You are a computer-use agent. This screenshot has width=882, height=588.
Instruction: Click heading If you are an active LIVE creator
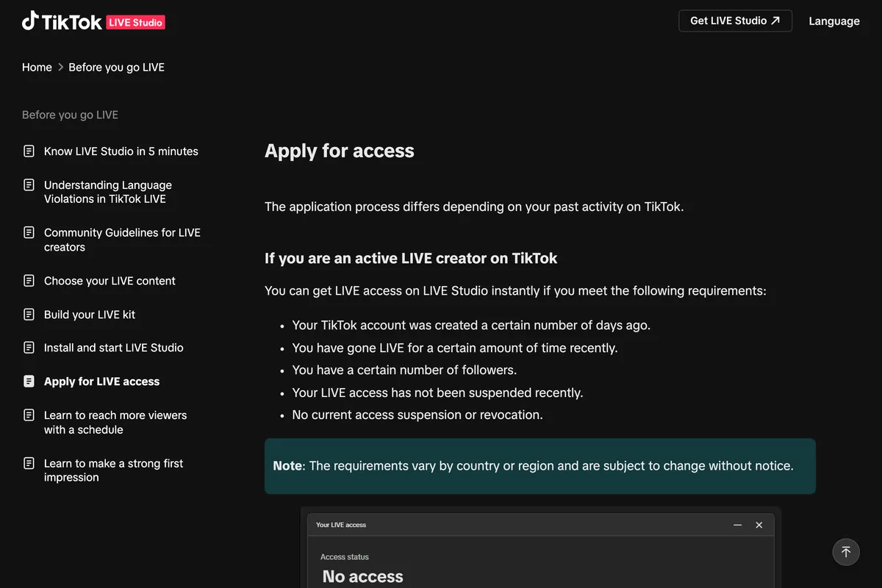(x=411, y=259)
